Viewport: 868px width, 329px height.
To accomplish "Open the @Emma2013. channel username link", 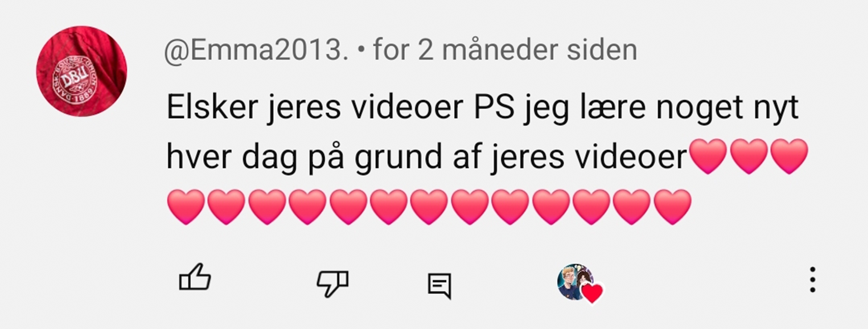I will tap(256, 50).
